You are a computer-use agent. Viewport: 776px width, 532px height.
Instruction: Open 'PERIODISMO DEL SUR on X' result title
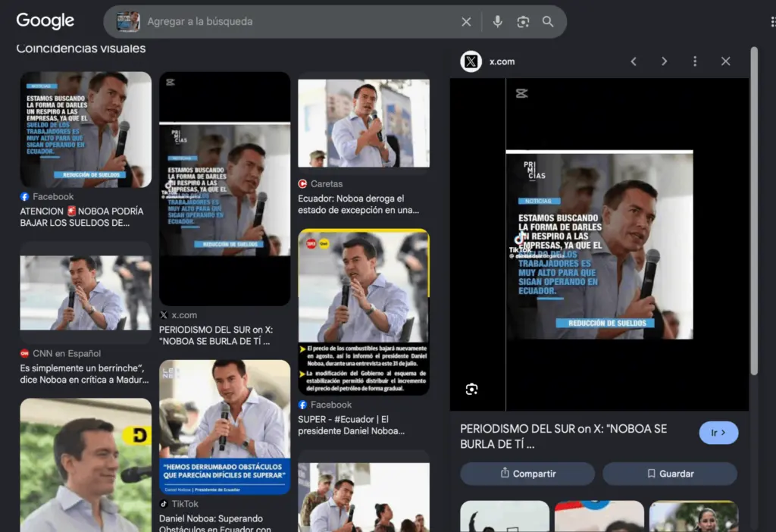tap(216, 336)
